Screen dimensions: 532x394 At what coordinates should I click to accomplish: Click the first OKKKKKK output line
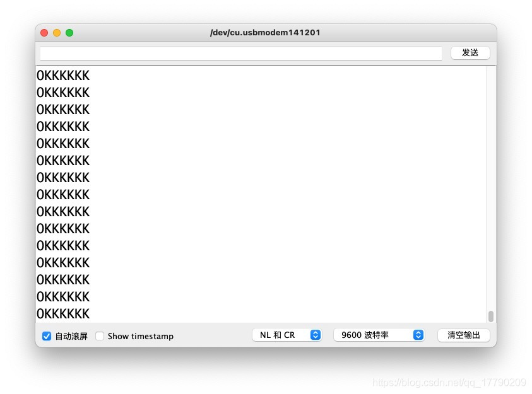[63, 76]
